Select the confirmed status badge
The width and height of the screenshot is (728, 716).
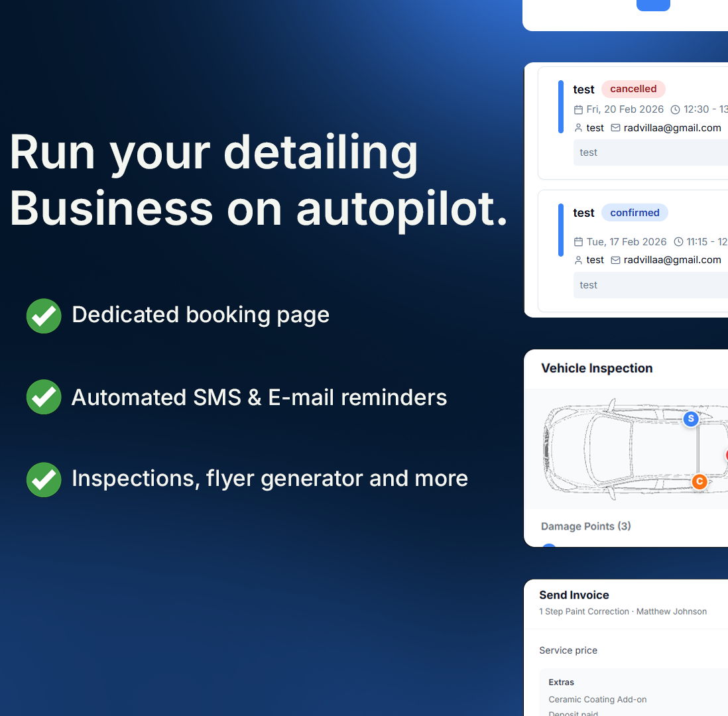[635, 212]
